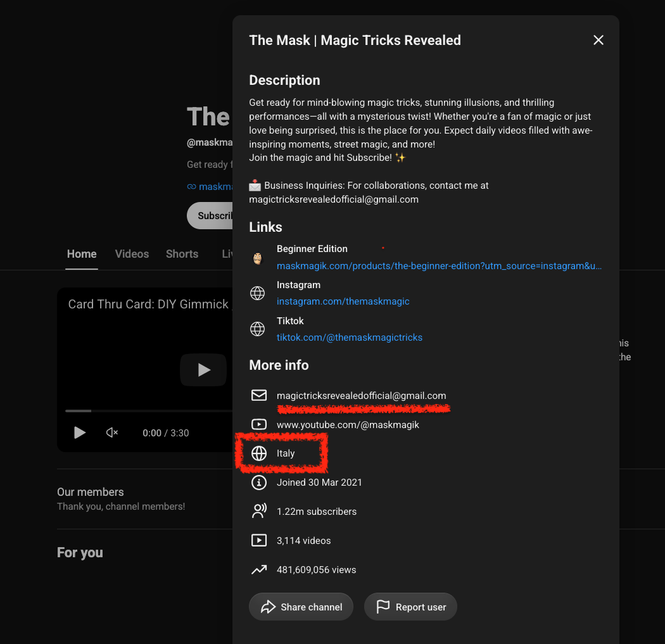This screenshot has width=665, height=644.
Task: Select the 3,114 videos text
Action: tap(303, 541)
